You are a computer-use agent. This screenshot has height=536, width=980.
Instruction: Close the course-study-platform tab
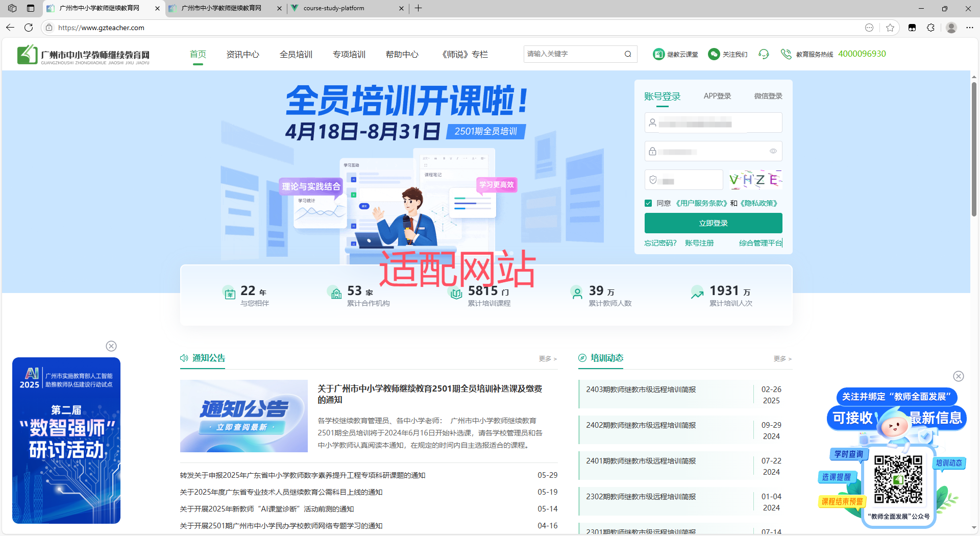401,8
